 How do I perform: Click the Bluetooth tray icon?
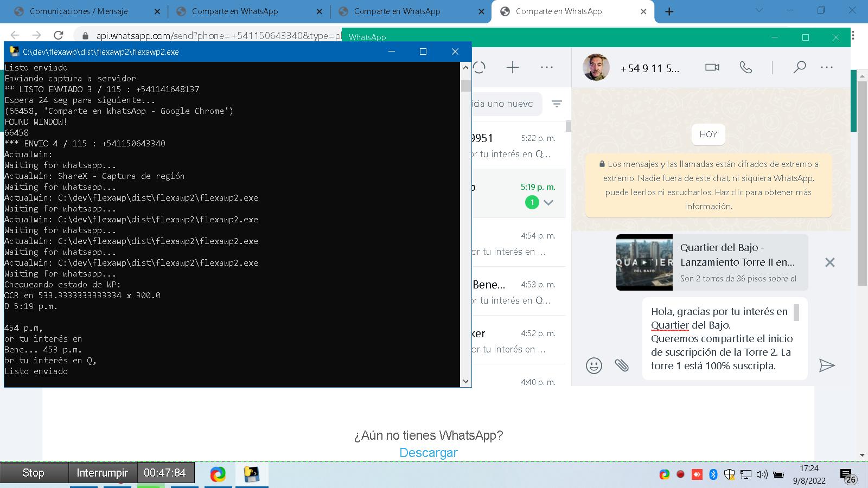(x=713, y=474)
